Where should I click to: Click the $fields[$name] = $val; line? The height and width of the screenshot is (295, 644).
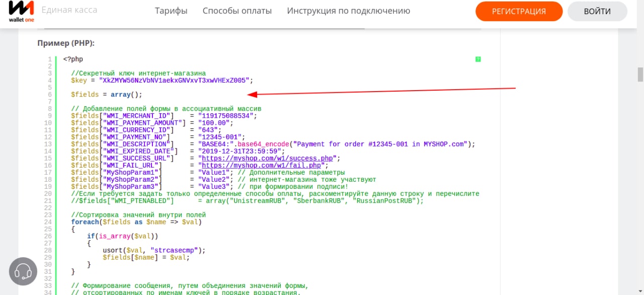pyautogui.click(x=146, y=257)
